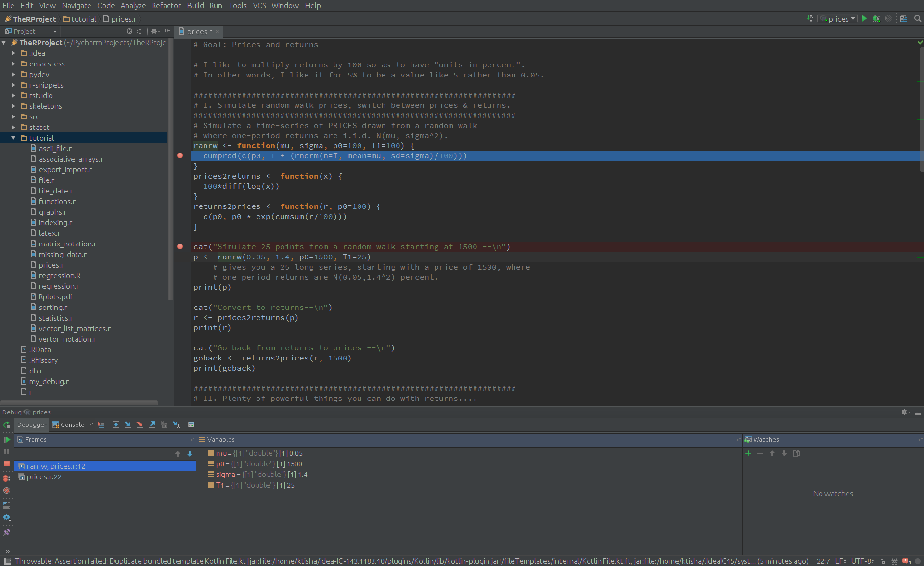The width and height of the screenshot is (924, 566).
Task: Open the prices run configuration dropdown
Action: 838,19
